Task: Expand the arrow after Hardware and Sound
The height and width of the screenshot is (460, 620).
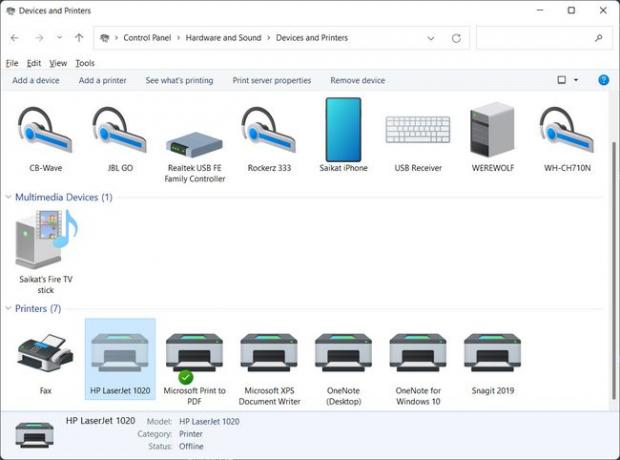Action: (x=269, y=38)
